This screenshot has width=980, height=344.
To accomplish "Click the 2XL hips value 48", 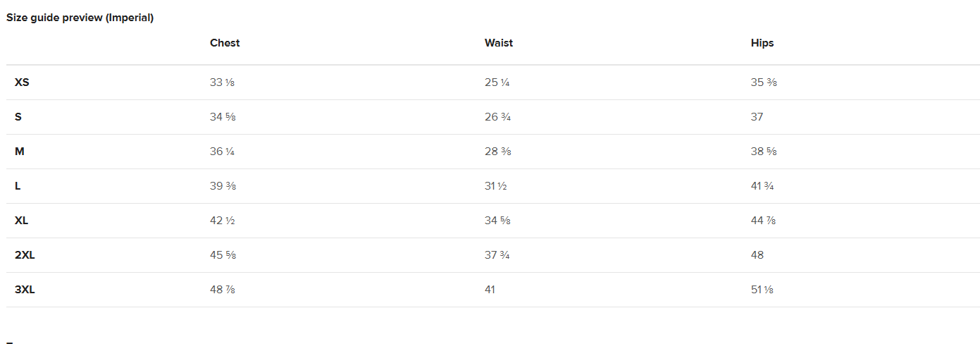I will coord(757,255).
